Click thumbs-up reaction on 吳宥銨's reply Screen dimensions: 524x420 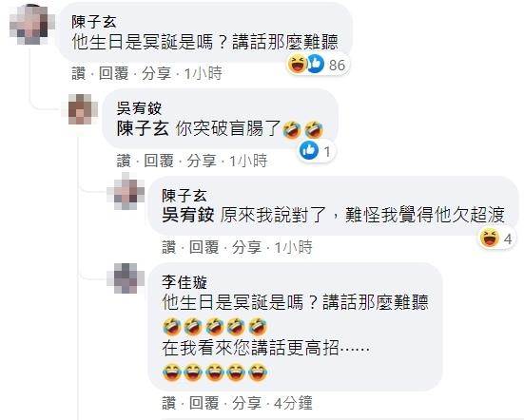click(309, 150)
